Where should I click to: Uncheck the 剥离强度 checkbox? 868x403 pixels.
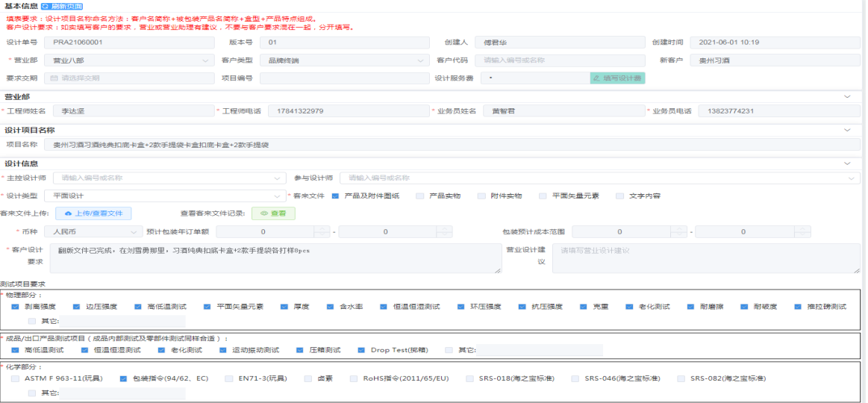[15, 306]
